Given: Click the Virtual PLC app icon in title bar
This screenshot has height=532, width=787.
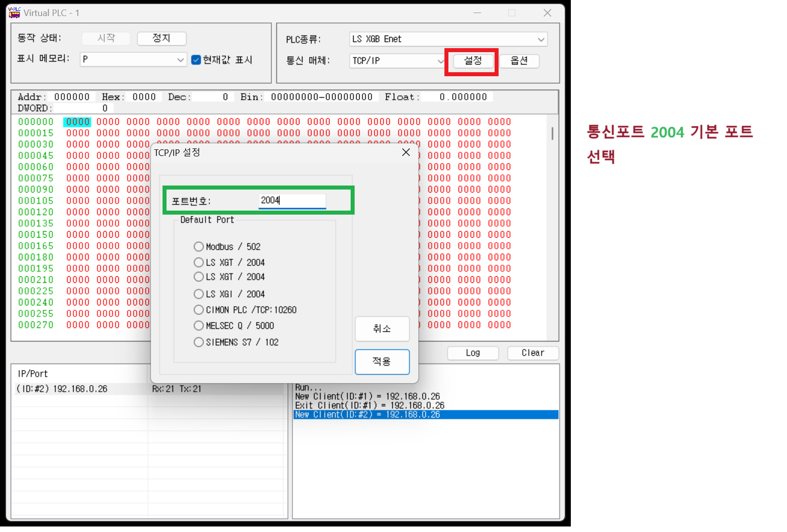Looking at the screenshot, I should tap(15, 13).
